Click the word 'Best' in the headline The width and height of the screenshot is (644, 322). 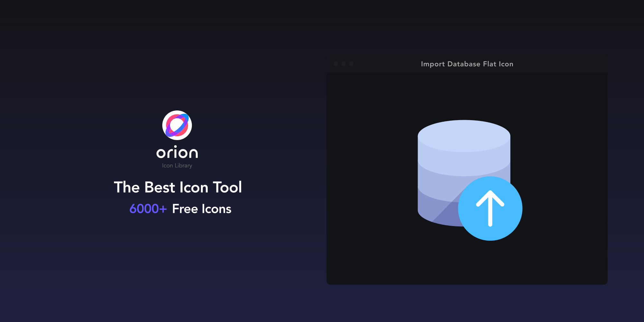click(x=159, y=187)
